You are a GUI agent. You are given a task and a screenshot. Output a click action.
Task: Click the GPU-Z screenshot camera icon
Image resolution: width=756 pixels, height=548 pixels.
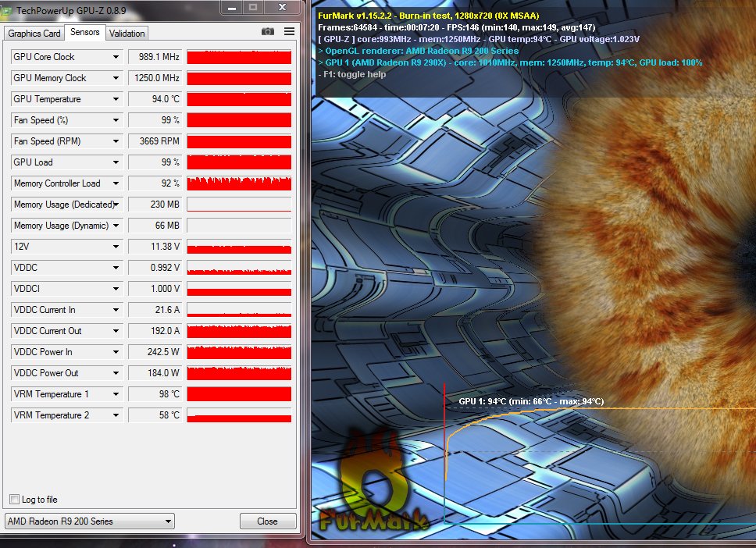[268, 31]
